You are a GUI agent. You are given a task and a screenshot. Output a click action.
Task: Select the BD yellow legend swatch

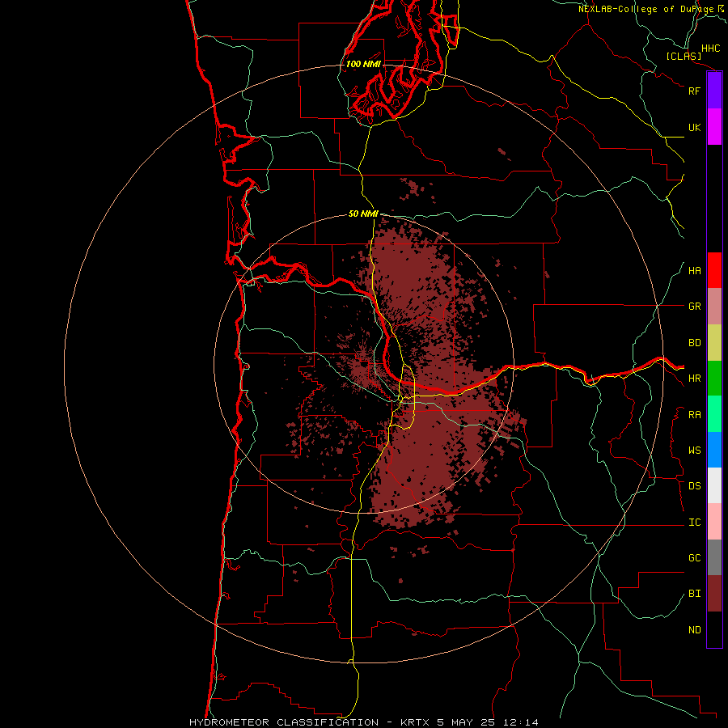pos(714,343)
